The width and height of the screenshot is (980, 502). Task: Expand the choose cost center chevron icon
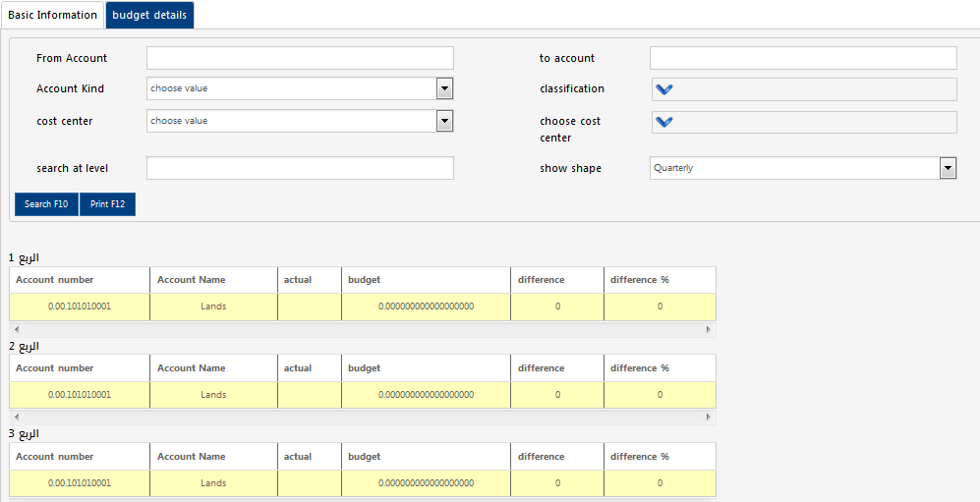coord(664,122)
